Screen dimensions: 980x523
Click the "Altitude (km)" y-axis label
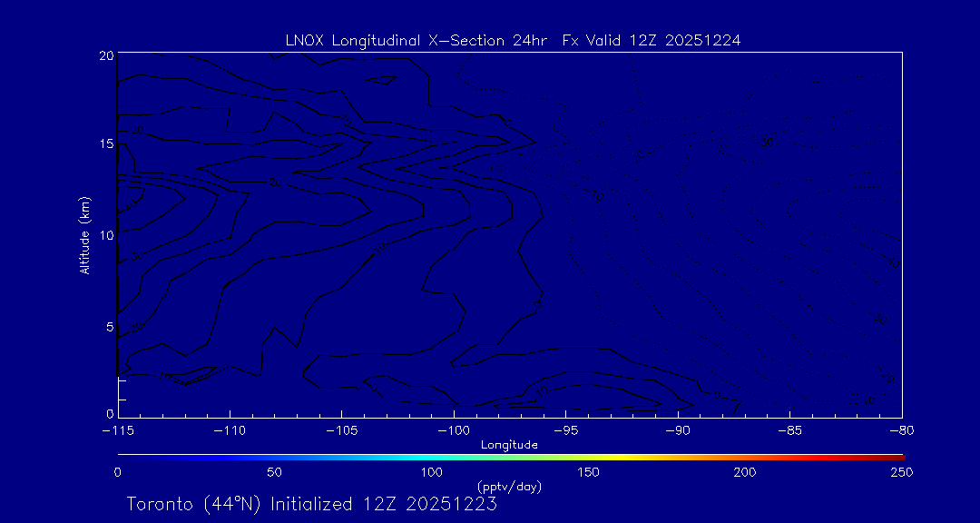[x=84, y=234]
